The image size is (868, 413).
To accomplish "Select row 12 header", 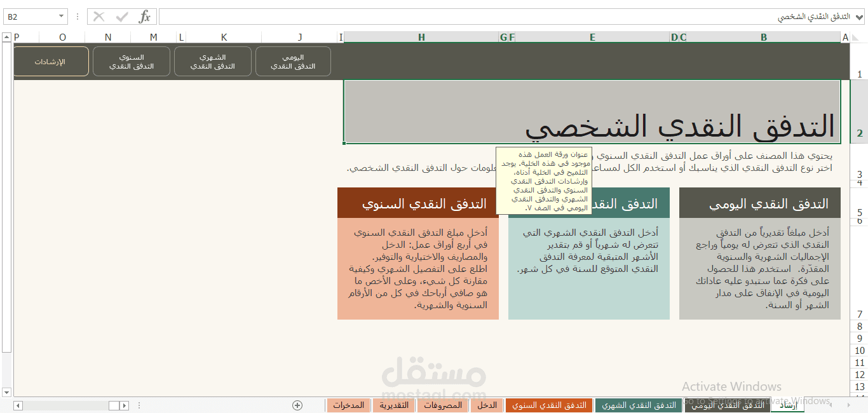I will [x=859, y=374].
